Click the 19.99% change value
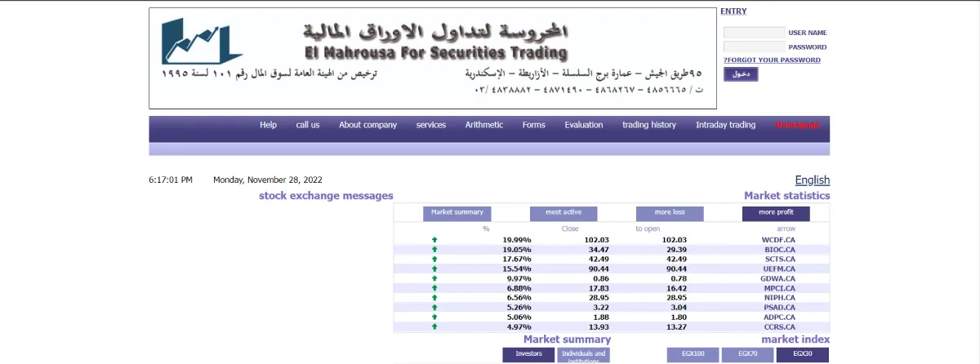The height and width of the screenshot is (364, 980). pyautogui.click(x=517, y=240)
